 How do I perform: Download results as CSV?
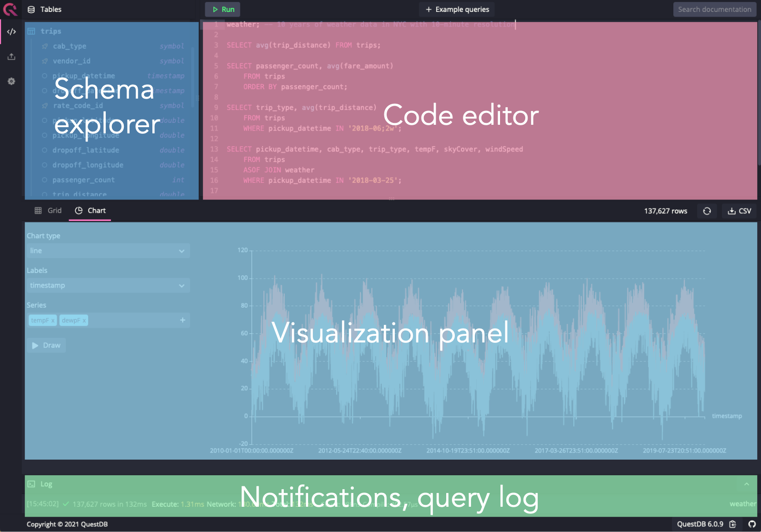[x=740, y=211]
